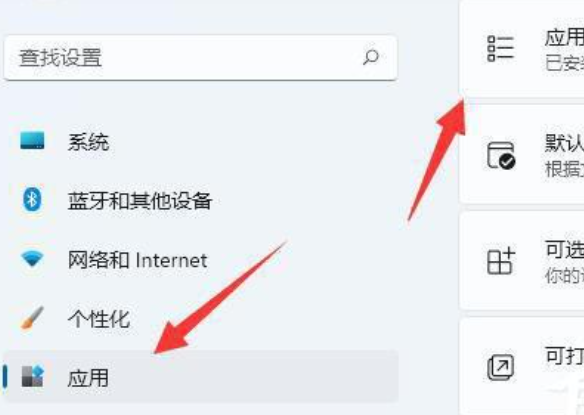Screen dimensions: 584x415
Task: Click the Bluetooth icon in sidebar
Action: (32, 200)
